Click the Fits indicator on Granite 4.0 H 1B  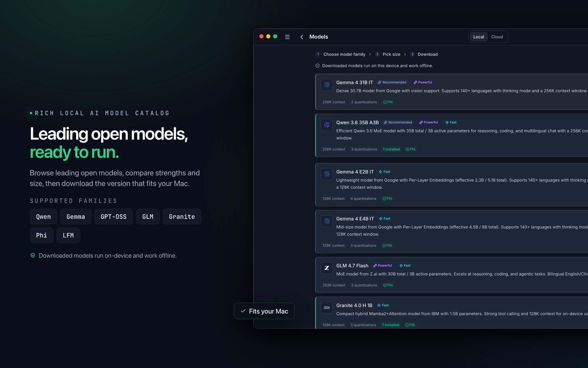tap(410, 325)
